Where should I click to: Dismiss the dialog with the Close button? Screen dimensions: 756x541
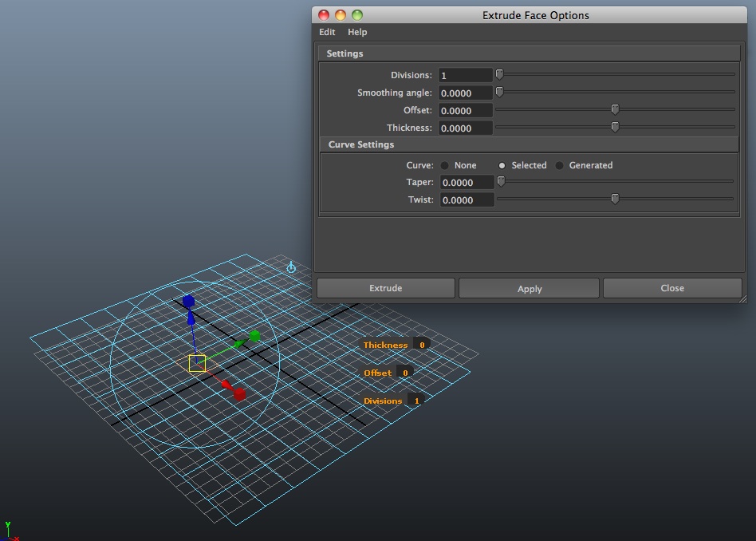(x=672, y=288)
